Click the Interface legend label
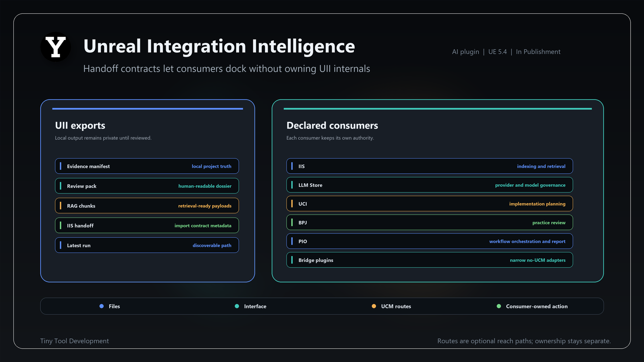Image resolution: width=644 pixels, height=362 pixels. pos(255,306)
